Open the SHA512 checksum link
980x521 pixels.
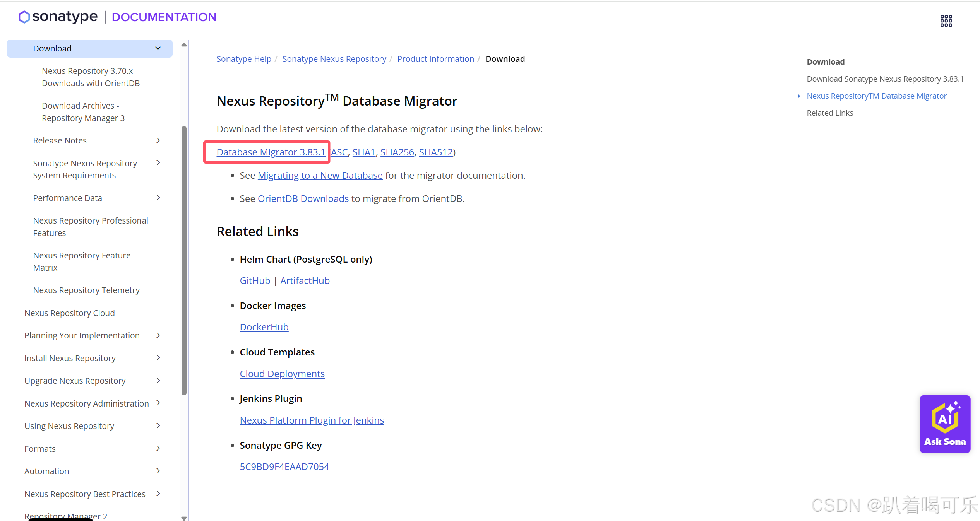click(x=436, y=152)
